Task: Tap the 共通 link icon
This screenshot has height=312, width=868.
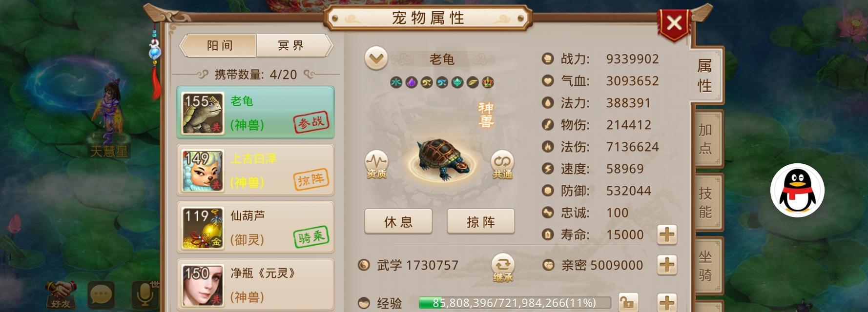Action: click(x=502, y=164)
